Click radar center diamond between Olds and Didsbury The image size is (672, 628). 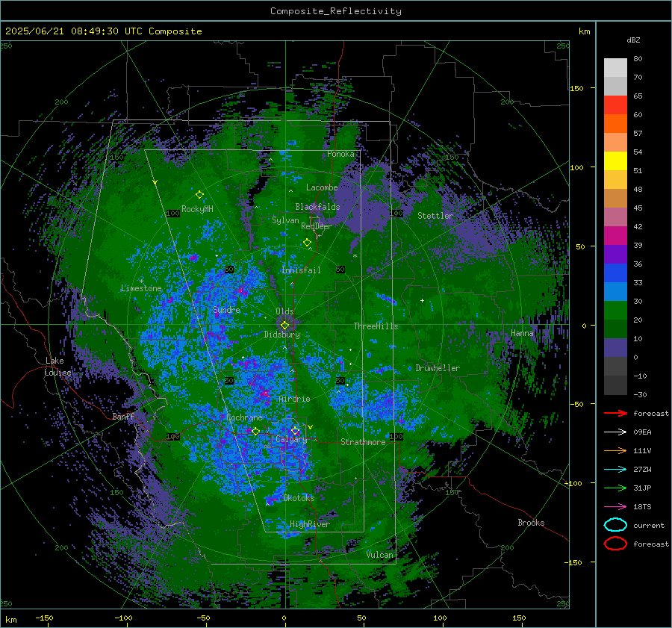pyautogui.click(x=284, y=326)
